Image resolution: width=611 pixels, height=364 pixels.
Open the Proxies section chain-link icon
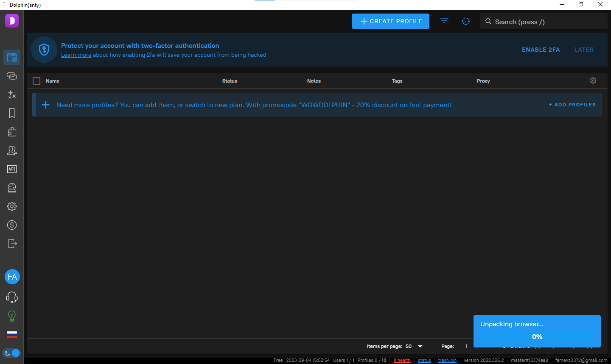point(12,76)
